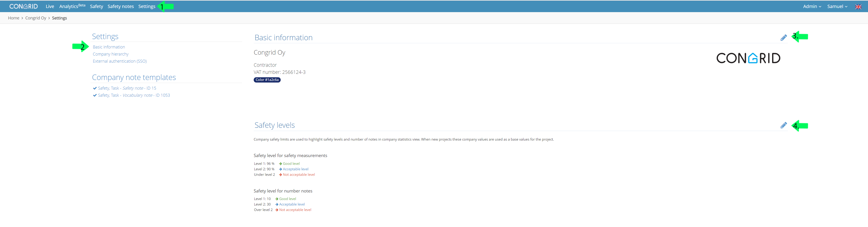Click the Contractor label
The width and height of the screenshot is (868, 227).
(x=265, y=65)
